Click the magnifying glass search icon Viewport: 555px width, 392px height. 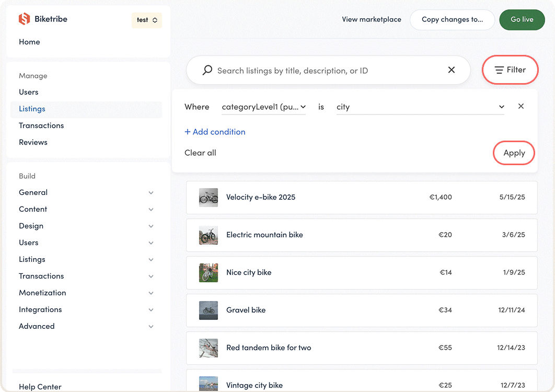click(207, 70)
